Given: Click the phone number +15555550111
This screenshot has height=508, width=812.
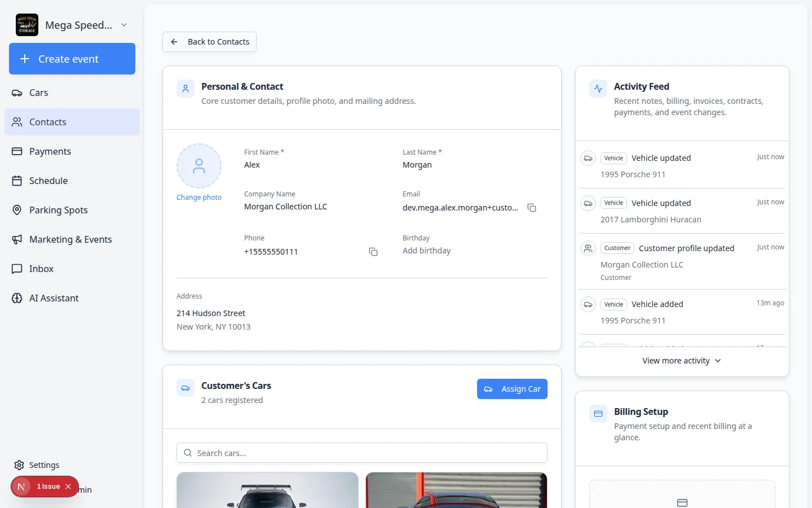Looking at the screenshot, I should 271,252.
